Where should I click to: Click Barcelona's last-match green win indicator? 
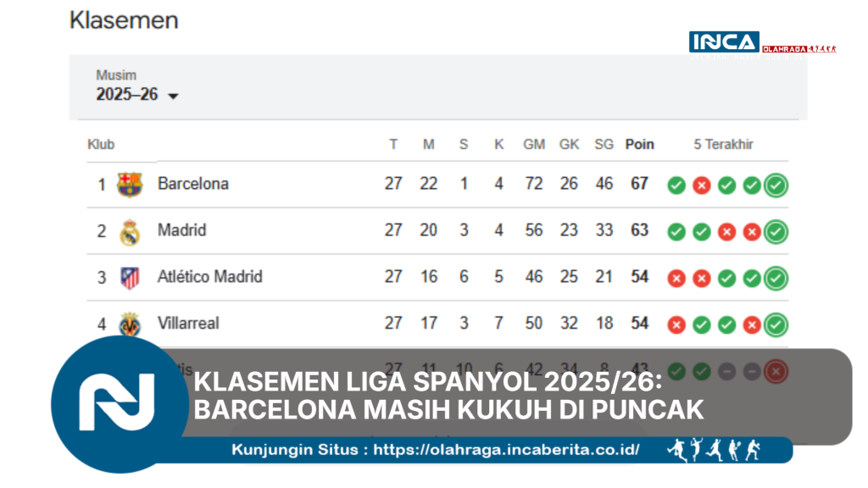[x=775, y=184]
